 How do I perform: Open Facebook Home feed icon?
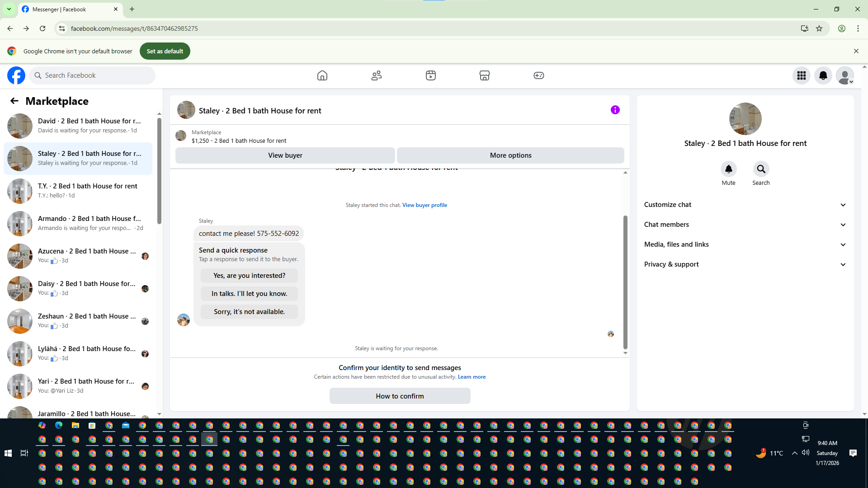pos(322,75)
